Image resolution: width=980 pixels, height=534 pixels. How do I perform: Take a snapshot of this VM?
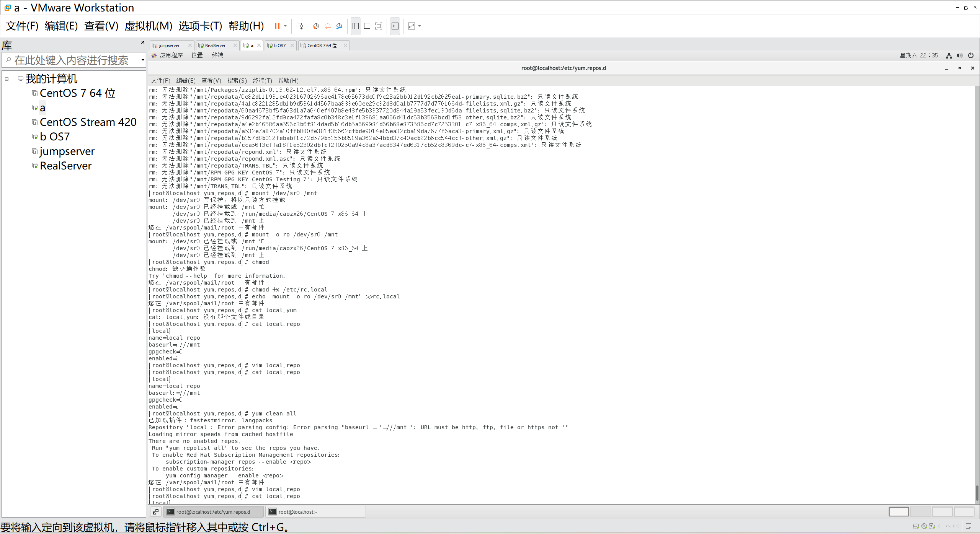316,26
